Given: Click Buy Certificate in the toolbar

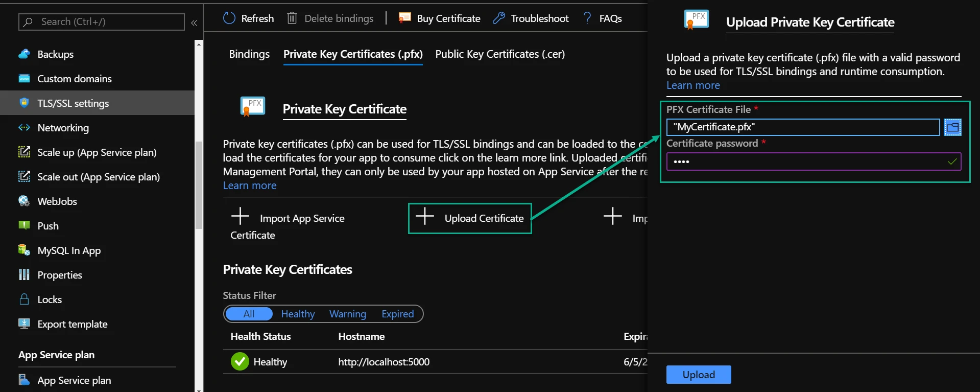Looking at the screenshot, I should tap(440, 18).
